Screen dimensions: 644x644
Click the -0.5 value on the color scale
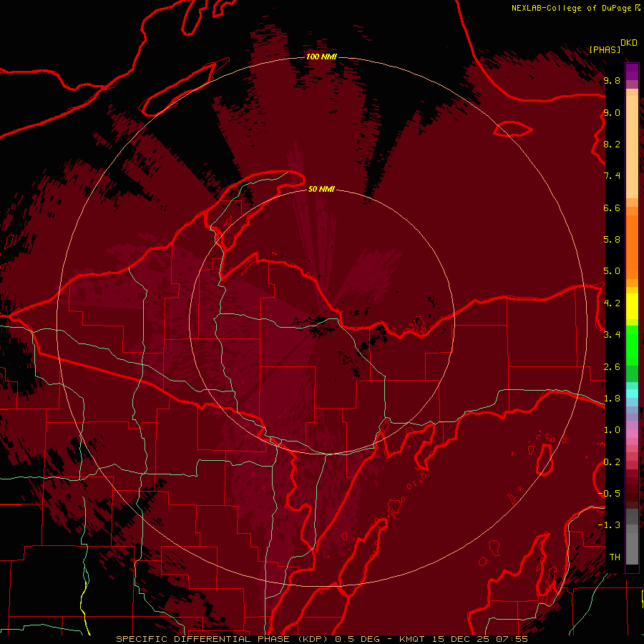pos(610,494)
